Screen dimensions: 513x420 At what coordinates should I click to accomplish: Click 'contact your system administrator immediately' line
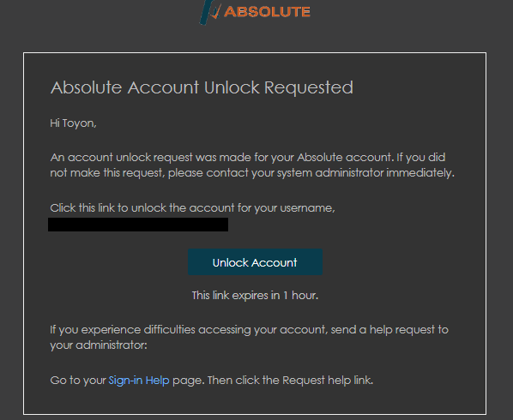[252, 172]
